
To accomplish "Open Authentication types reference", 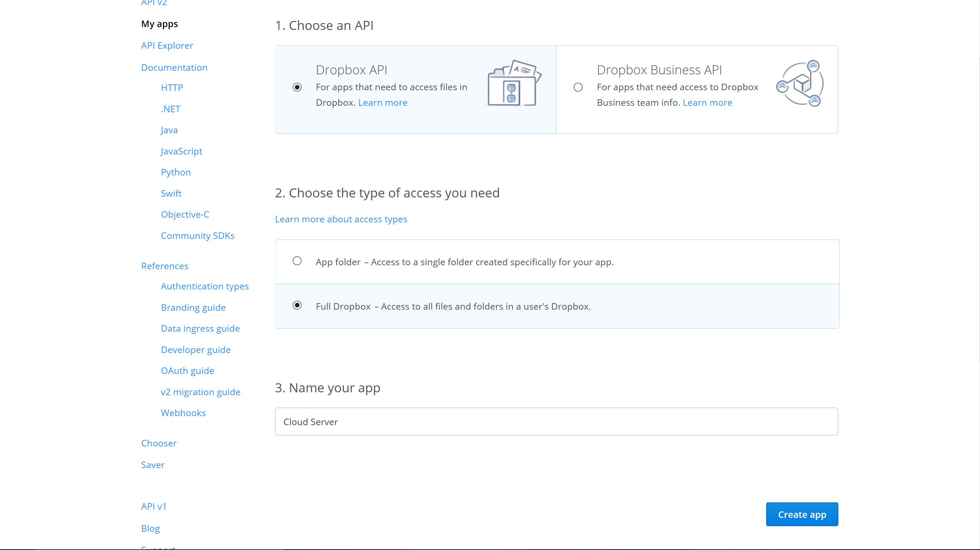I will point(204,286).
